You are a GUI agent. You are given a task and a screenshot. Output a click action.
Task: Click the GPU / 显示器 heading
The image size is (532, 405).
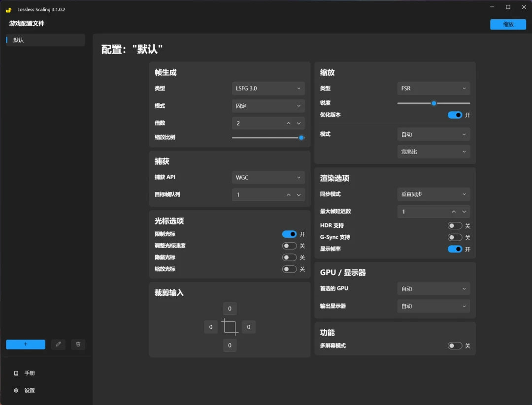click(x=343, y=273)
